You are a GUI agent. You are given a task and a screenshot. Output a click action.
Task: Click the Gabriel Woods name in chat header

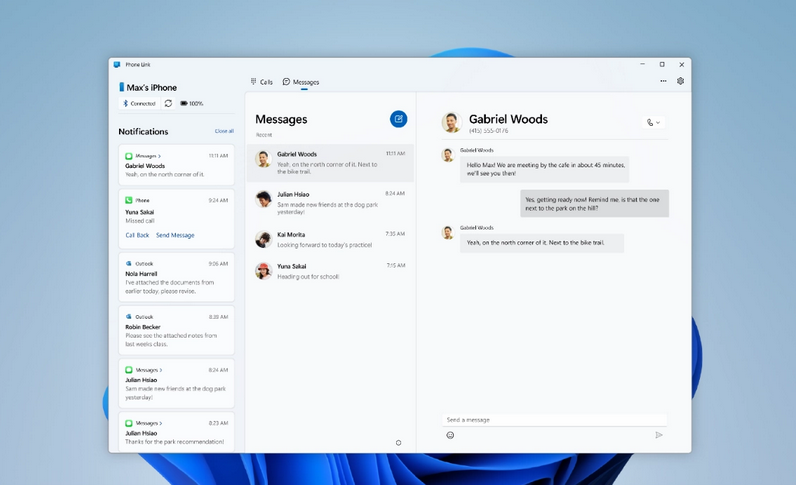[x=508, y=119]
